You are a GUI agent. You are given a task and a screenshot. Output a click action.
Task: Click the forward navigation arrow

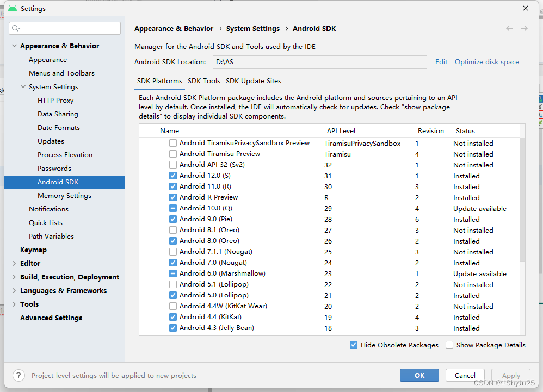(523, 28)
